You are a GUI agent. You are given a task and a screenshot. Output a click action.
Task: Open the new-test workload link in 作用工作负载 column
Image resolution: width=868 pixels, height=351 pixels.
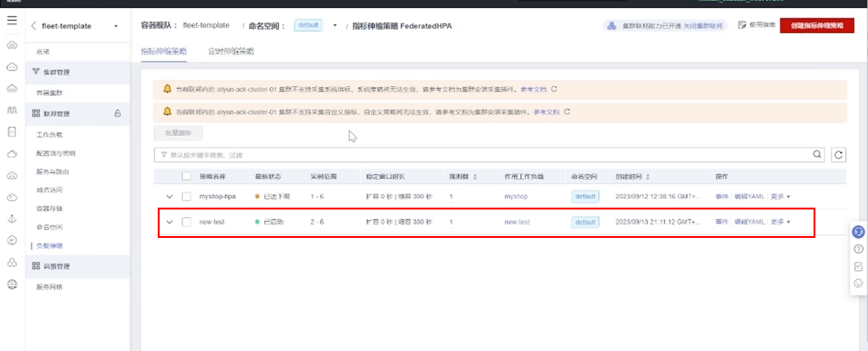[x=517, y=222]
